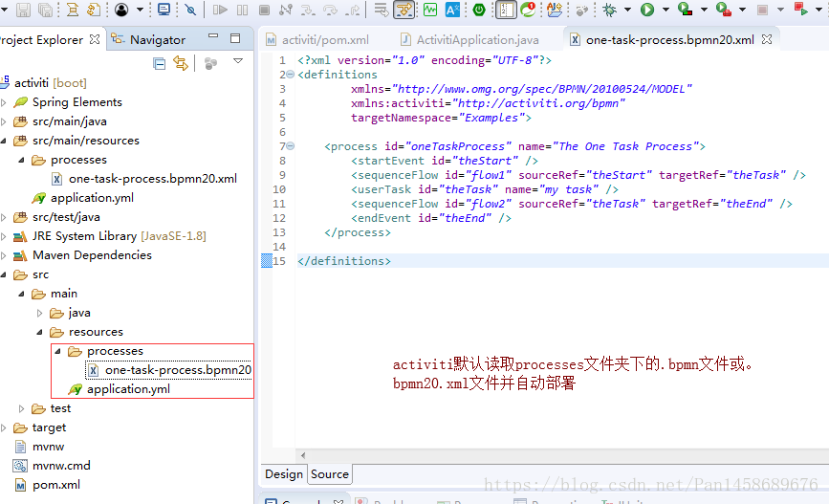This screenshot has width=829, height=504.
Task: Click the green icon with red notification badge
Action: click(528, 10)
